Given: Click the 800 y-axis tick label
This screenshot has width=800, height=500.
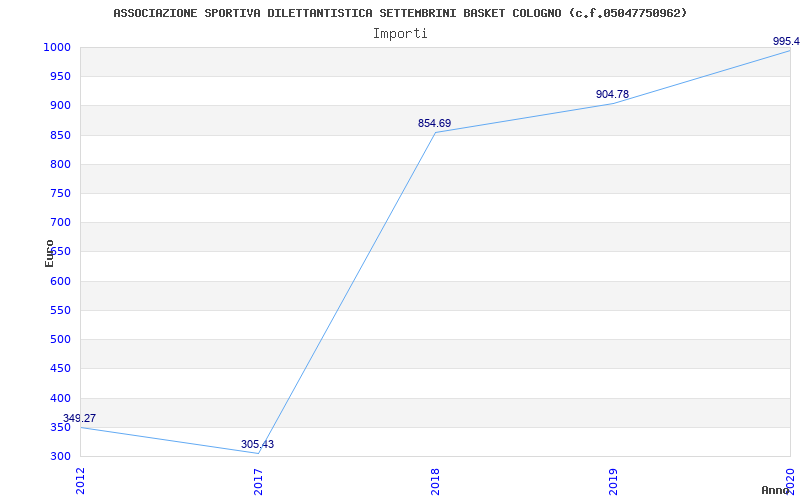Looking at the screenshot, I should [60, 164].
